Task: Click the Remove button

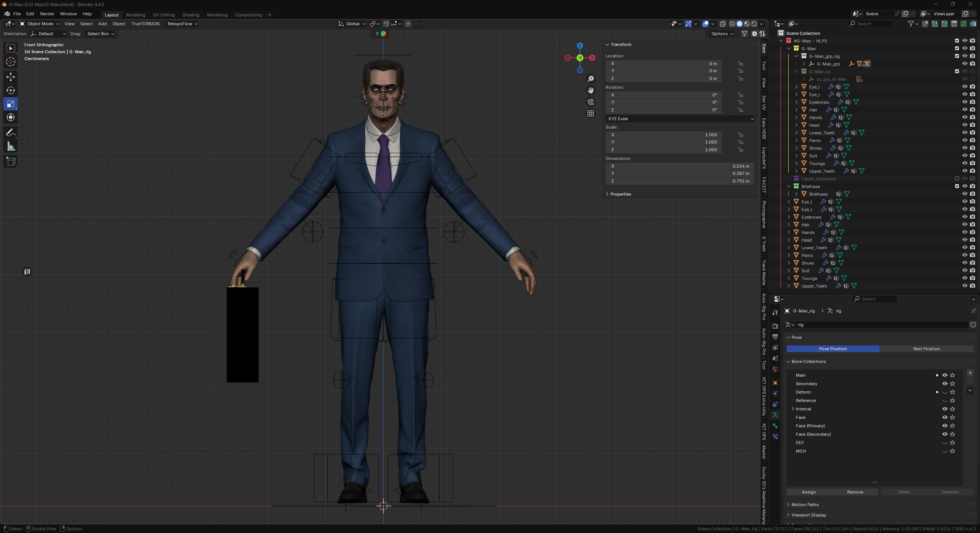Action: pyautogui.click(x=855, y=492)
